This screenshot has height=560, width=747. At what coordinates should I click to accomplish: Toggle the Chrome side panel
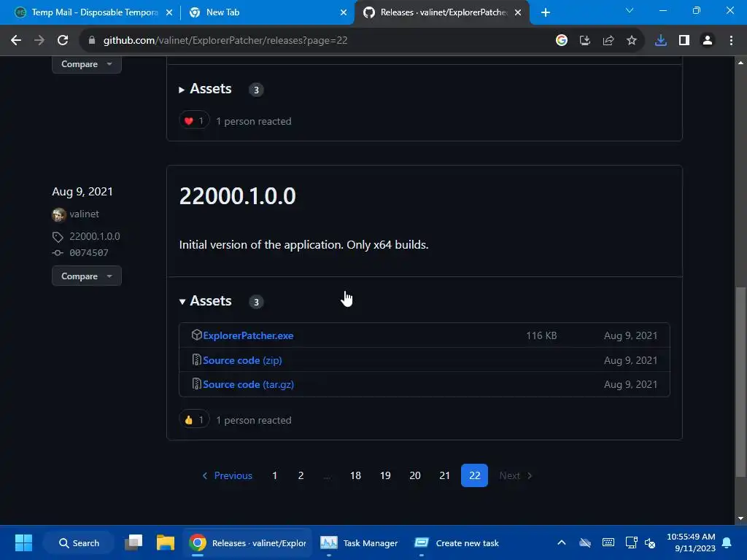684,41
